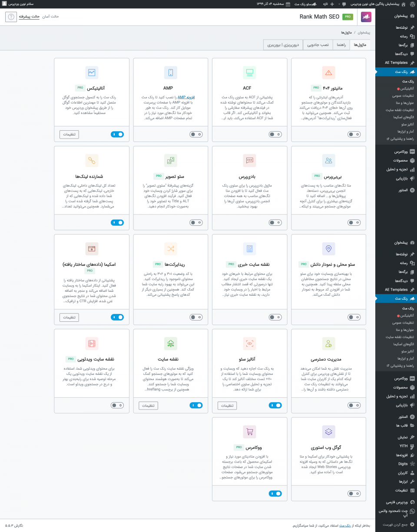The width and height of the screenshot is (417, 532).
Task: Click the Redirections (ریدایرکت‌ها) shuffle icon
Action: point(171,249)
